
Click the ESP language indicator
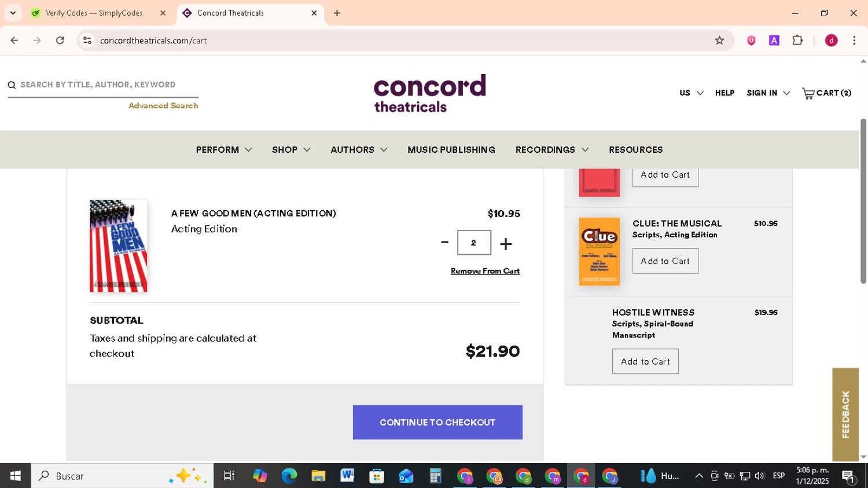point(779,476)
